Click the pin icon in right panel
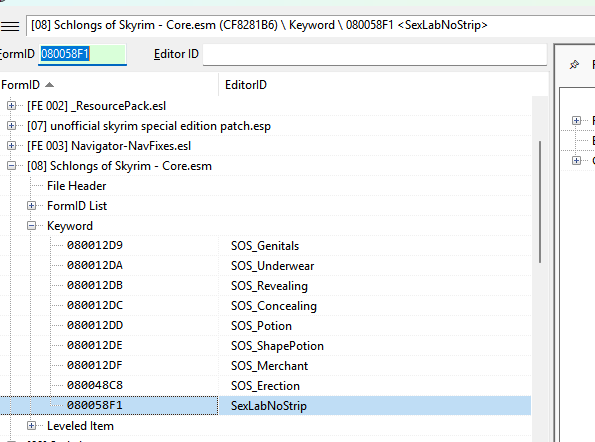 click(x=574, y=64)
